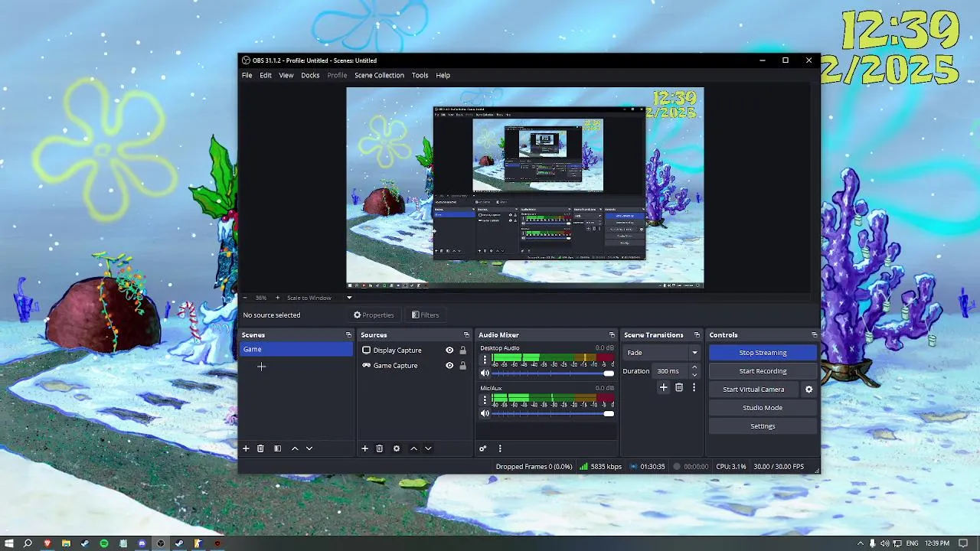Move scene up with Scenes up arrow
The width and height of the screenshot is (980, 551).
point(295,448)
